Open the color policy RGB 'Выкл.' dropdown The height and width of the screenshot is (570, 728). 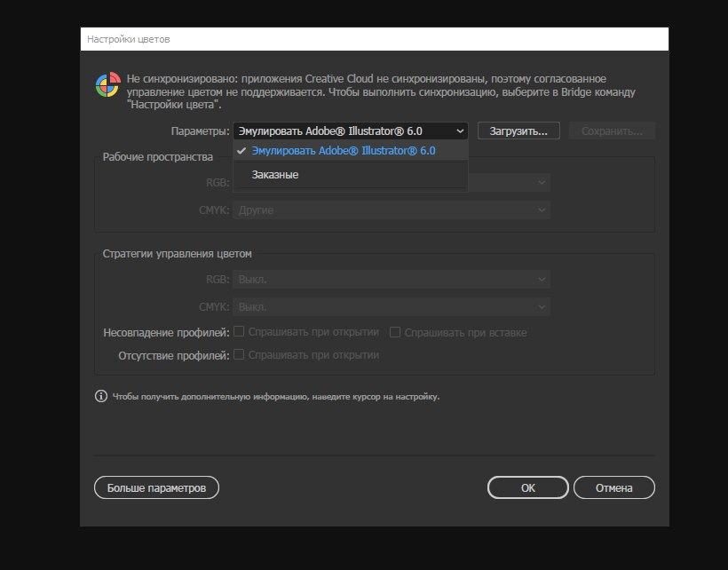coord(392,280)
